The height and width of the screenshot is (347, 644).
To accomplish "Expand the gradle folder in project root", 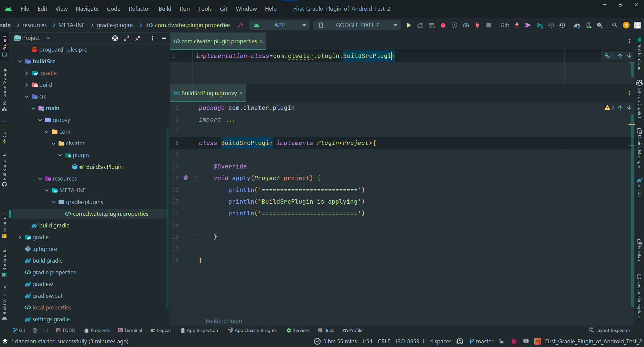I will pyautogui.click(x=20, y=237).
